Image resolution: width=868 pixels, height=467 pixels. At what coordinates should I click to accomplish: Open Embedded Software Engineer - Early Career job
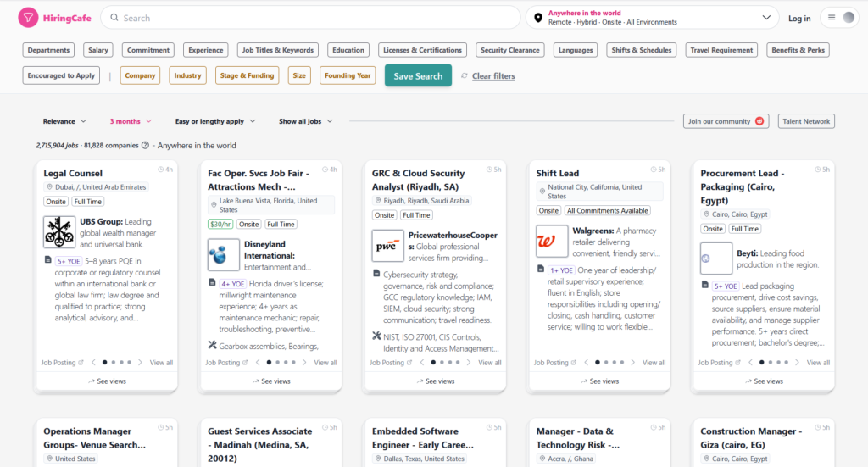coord(423,437)
